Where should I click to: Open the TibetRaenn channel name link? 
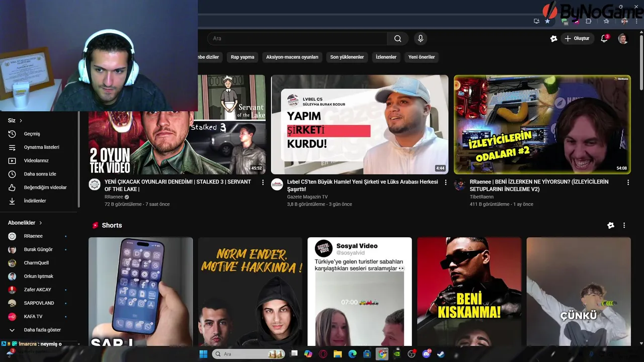click(x=481, y=197)
